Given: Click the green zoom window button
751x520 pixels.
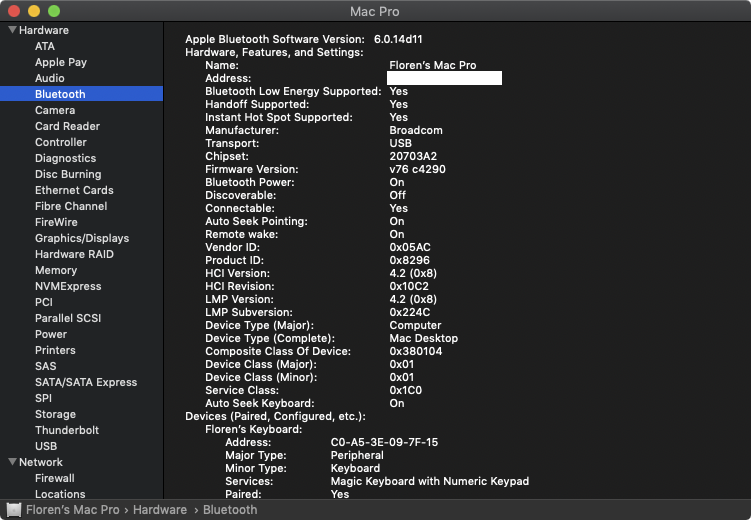Looking at the screenshot, I should click(54, 11).
